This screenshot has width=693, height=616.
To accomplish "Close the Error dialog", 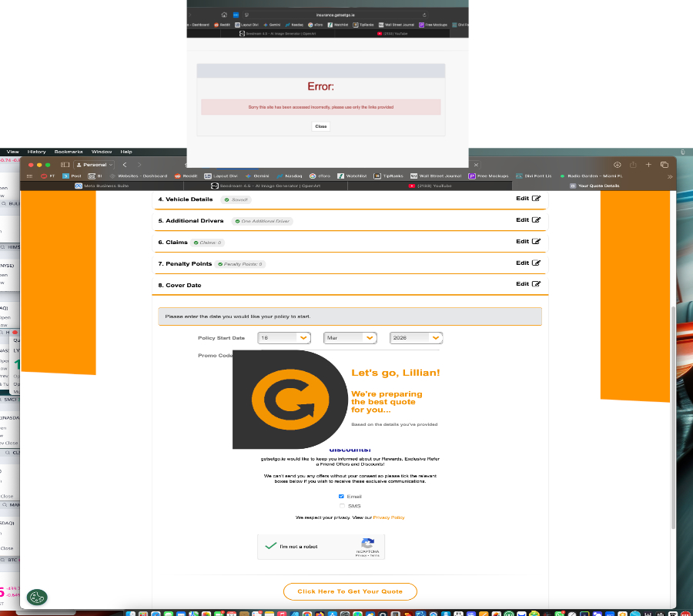I will (321, 126).
